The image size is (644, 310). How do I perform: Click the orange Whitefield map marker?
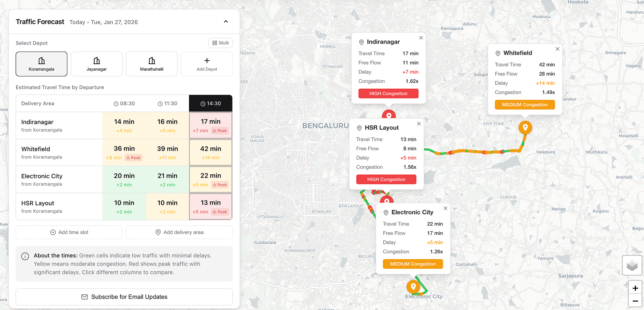[x=525, y=127]
